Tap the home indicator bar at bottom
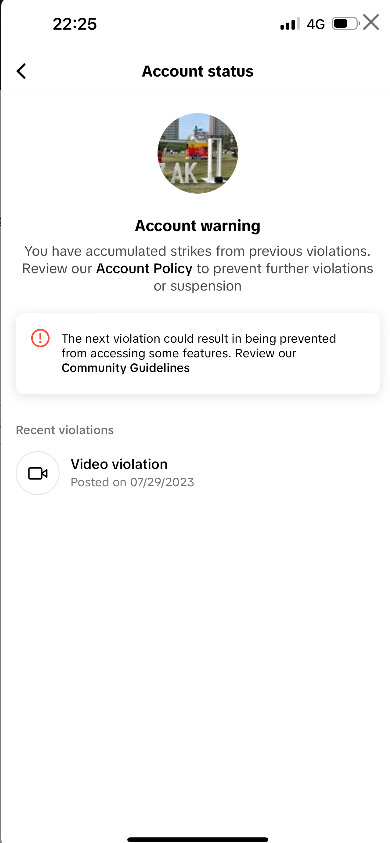The width and height of the screenshot is (390, 843). 197,839
